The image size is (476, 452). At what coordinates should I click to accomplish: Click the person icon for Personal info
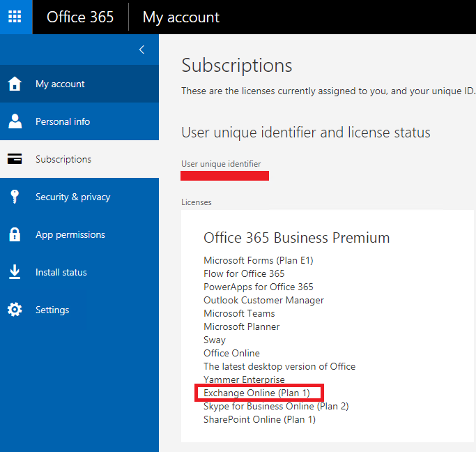click(15, 121)
